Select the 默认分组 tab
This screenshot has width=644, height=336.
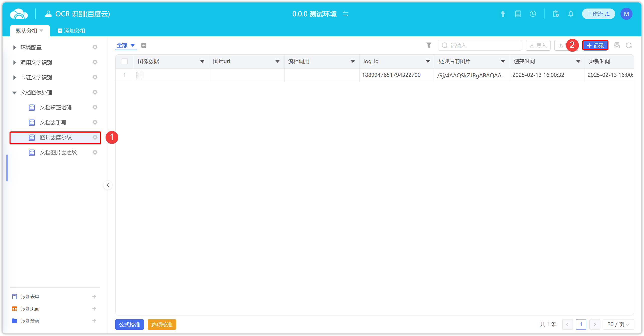(27, 31)
